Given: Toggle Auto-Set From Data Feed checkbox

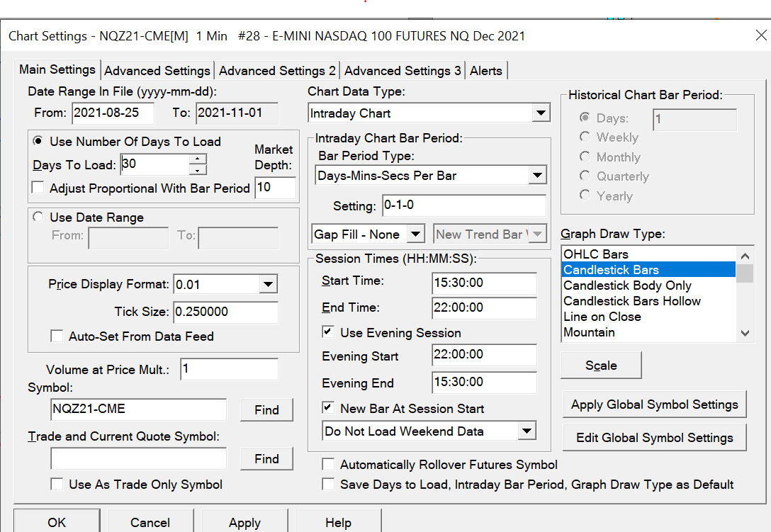Looking at the screenshot, I should click(57, 336).
